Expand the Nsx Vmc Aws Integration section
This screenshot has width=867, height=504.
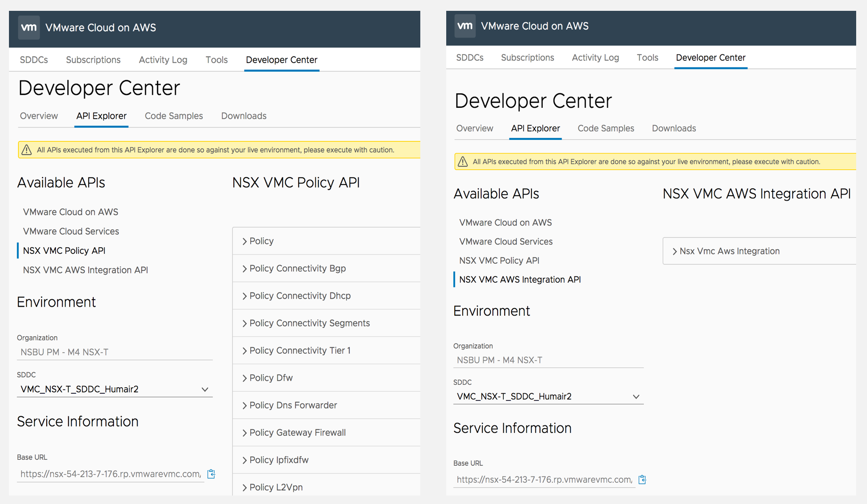(729, 251)
